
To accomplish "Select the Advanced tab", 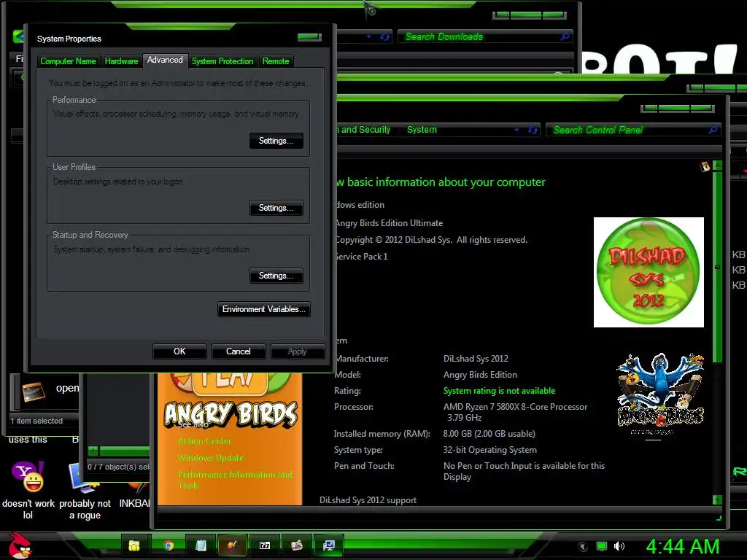I will click(165, 60).
